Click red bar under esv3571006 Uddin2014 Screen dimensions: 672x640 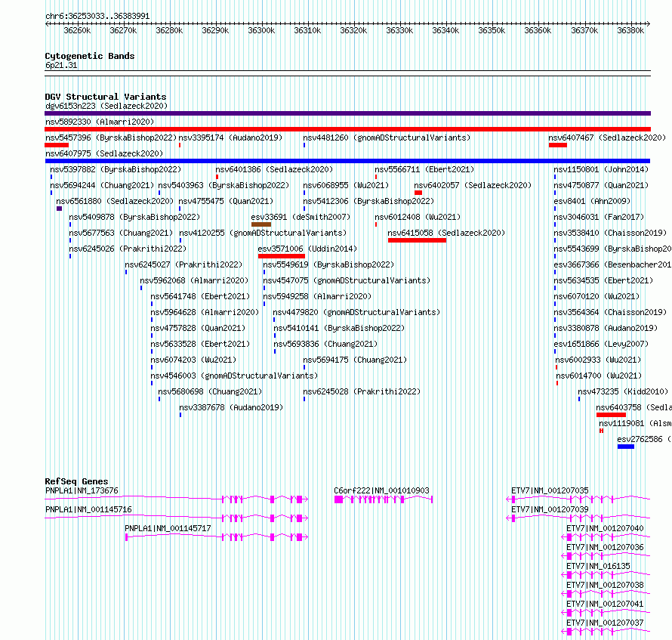click(282, 256)
